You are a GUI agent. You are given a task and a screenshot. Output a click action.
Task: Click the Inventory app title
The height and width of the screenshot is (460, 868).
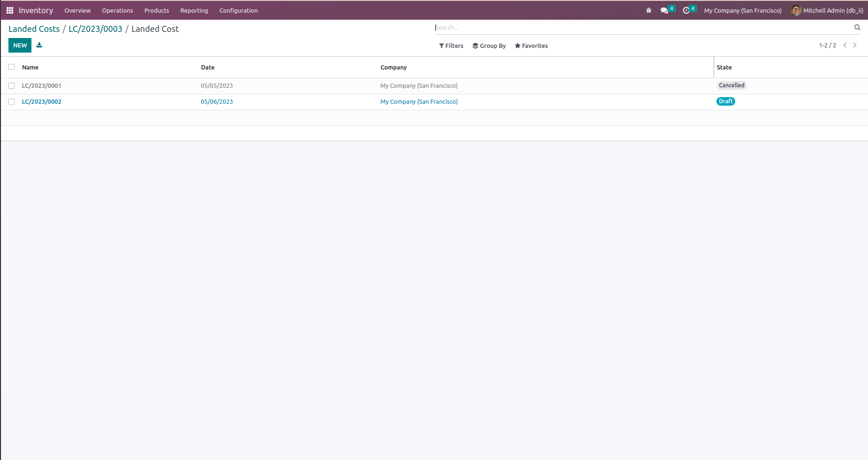pos(36,10)
